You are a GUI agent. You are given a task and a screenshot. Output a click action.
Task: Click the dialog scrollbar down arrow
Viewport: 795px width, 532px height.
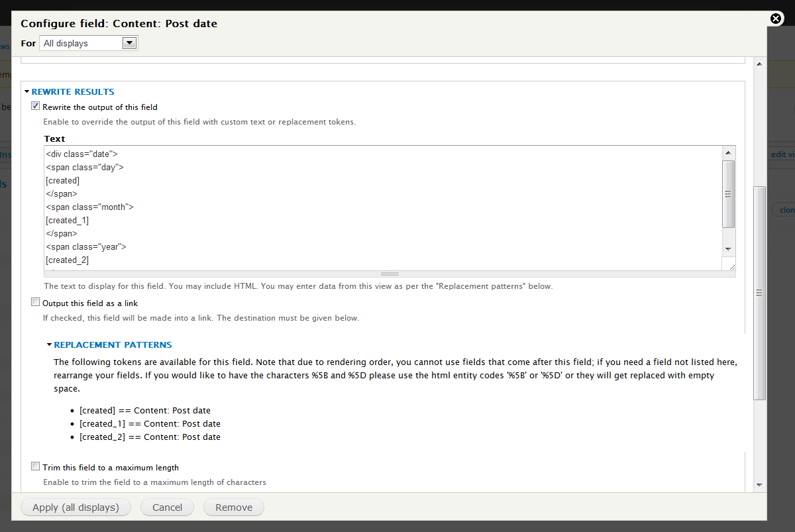760,485
